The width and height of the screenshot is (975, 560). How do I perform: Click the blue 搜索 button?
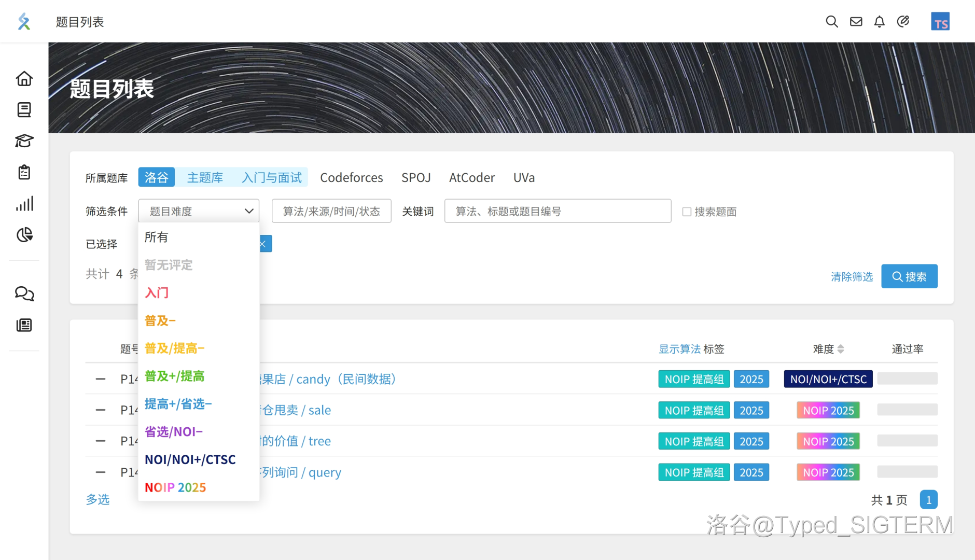pos(909,276)
